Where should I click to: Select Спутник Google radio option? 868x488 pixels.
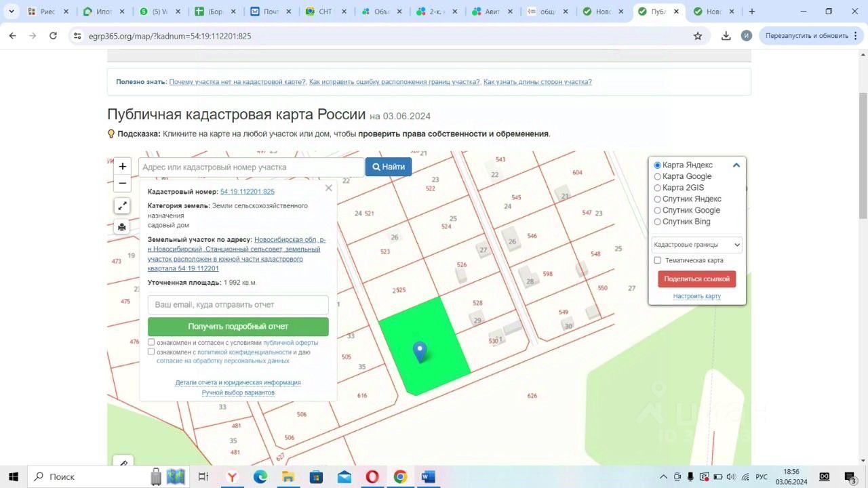tap(657, 210)
